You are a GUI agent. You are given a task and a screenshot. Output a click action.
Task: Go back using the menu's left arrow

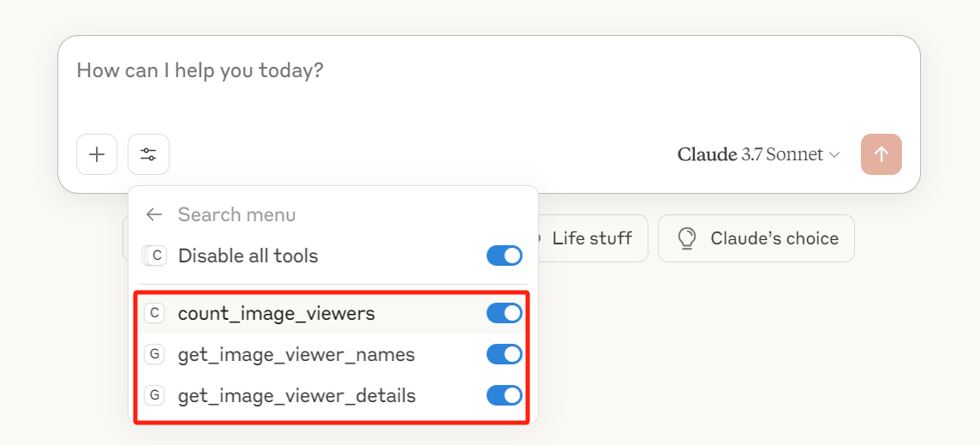point(154,214)
